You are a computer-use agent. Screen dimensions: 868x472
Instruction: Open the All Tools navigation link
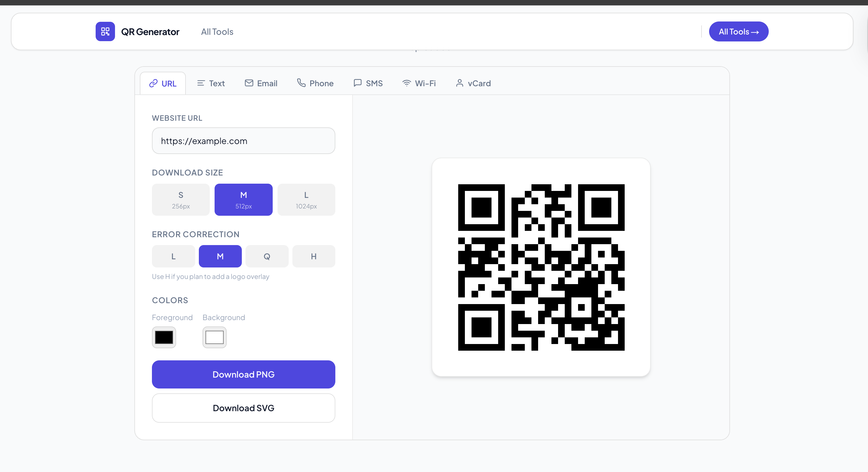(217, 31)
